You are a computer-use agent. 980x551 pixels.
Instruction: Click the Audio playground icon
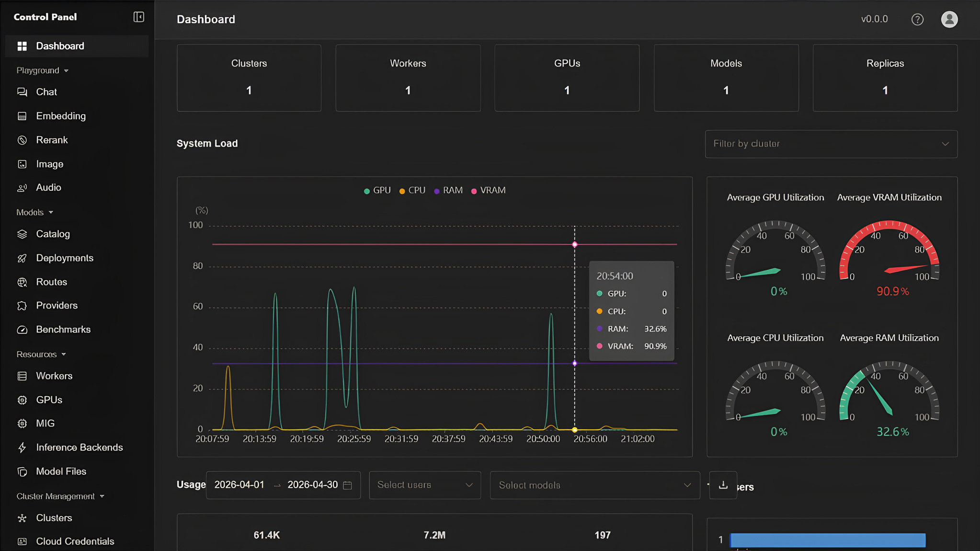[22, 188]
